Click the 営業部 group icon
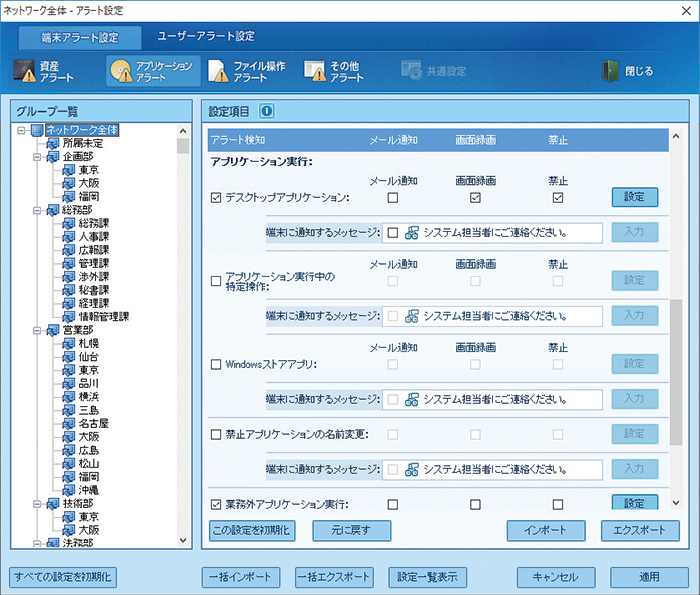The height and width of the screenshot is (595, 700). (x=53, y=330)
